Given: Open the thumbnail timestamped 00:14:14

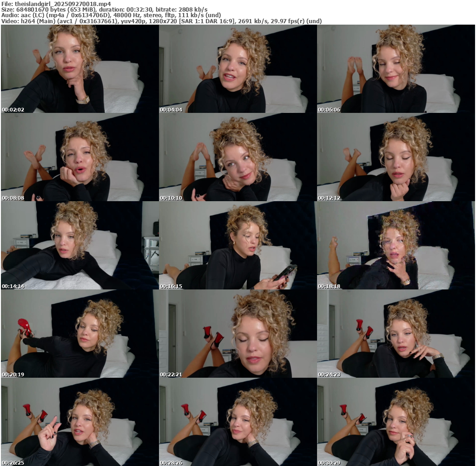Looking at the screenshot, I should (x=80, y=245).
